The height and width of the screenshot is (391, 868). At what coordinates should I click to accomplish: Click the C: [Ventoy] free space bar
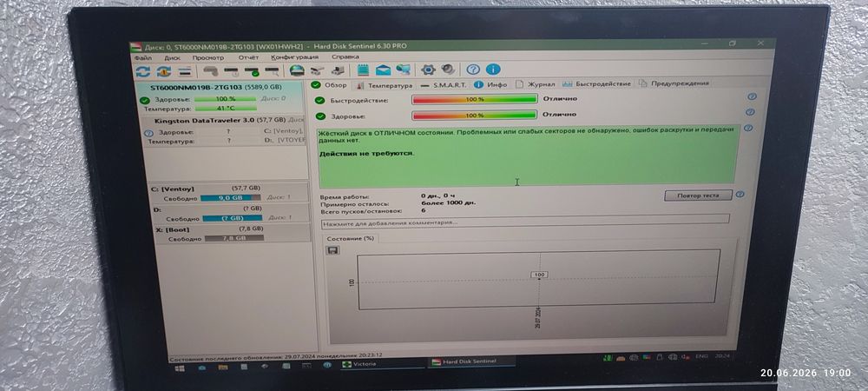230,197
